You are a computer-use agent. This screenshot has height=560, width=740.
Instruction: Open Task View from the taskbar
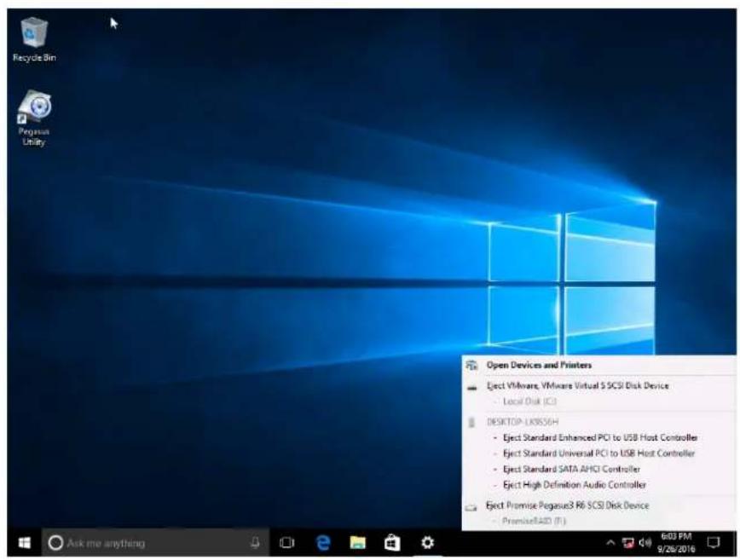point(286,543)
